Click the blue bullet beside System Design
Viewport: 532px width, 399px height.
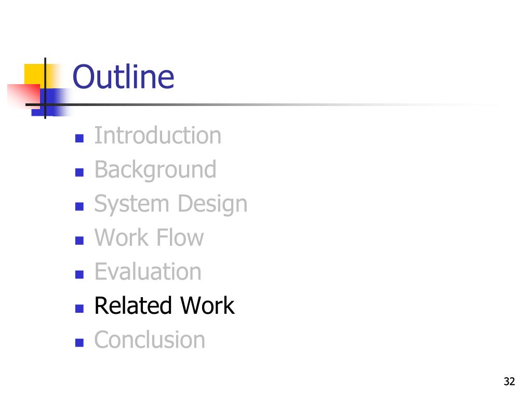coord(79,206)
